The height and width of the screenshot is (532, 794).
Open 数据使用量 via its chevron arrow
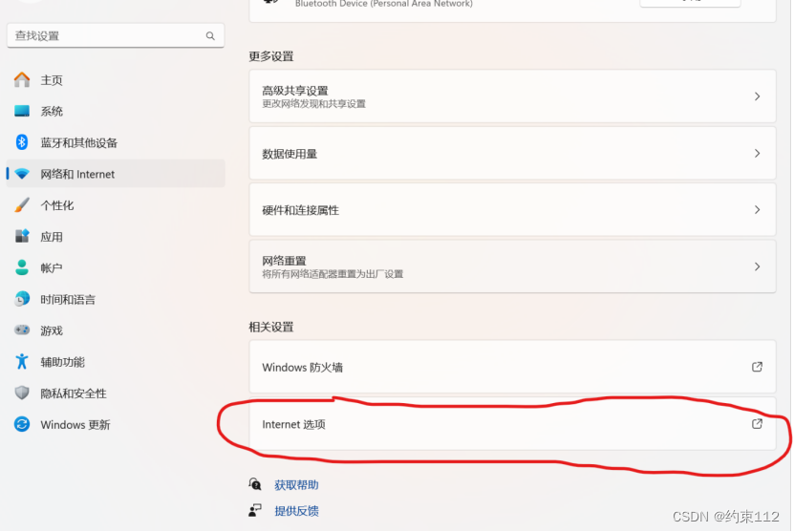tap(757, 154)
